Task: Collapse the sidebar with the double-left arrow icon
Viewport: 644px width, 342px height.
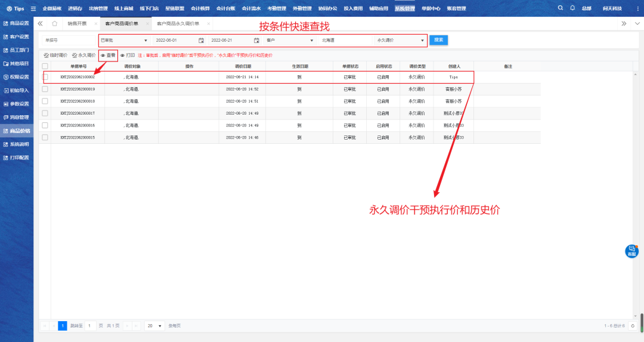Action: tap(40, 23)
